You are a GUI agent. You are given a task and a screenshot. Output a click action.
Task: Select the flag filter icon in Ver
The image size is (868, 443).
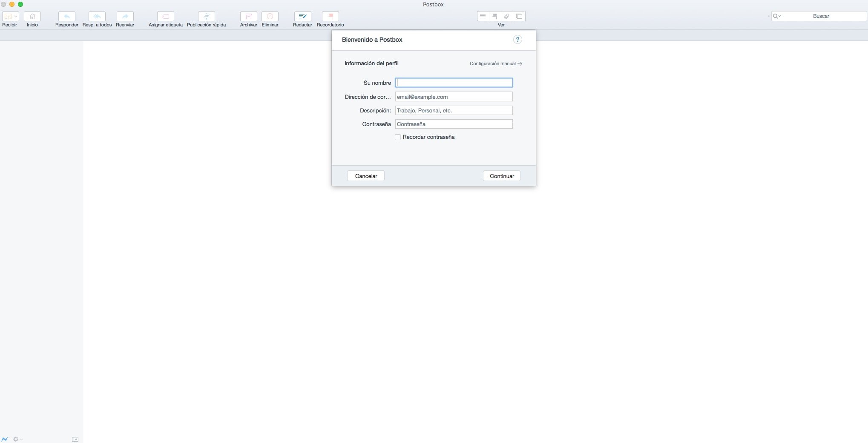click(x=495, y=16)
